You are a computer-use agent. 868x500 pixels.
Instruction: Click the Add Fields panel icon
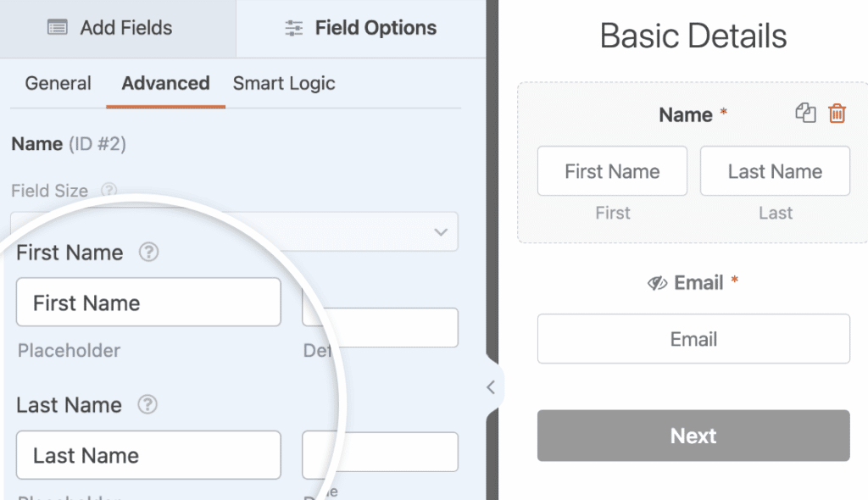tap(57, 27)
